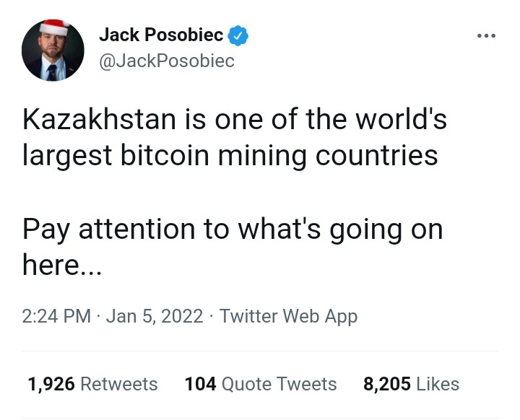Screen dimensions: 520x420
Task: Click the Jan 5, 2022 date
Action: [155, 316]
